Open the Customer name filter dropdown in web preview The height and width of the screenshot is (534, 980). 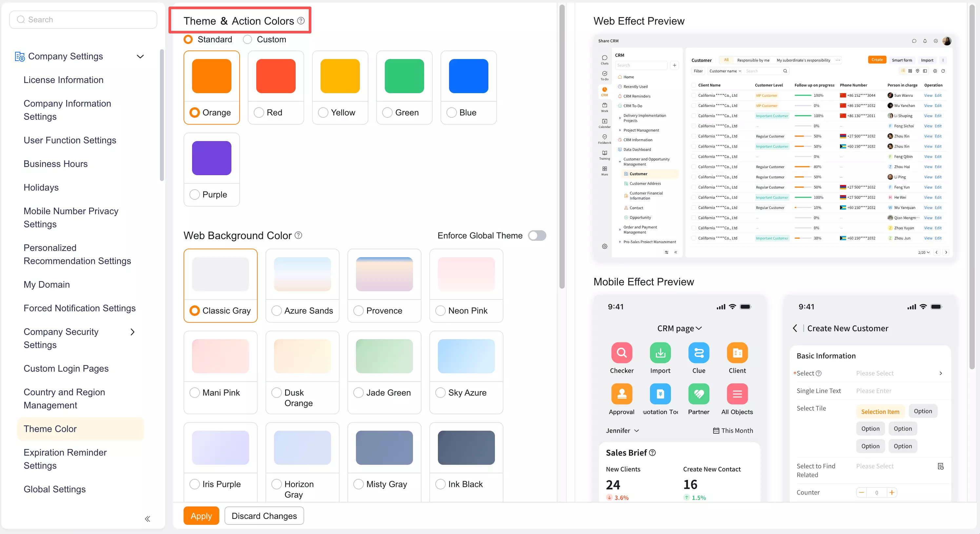coord(725,71)
